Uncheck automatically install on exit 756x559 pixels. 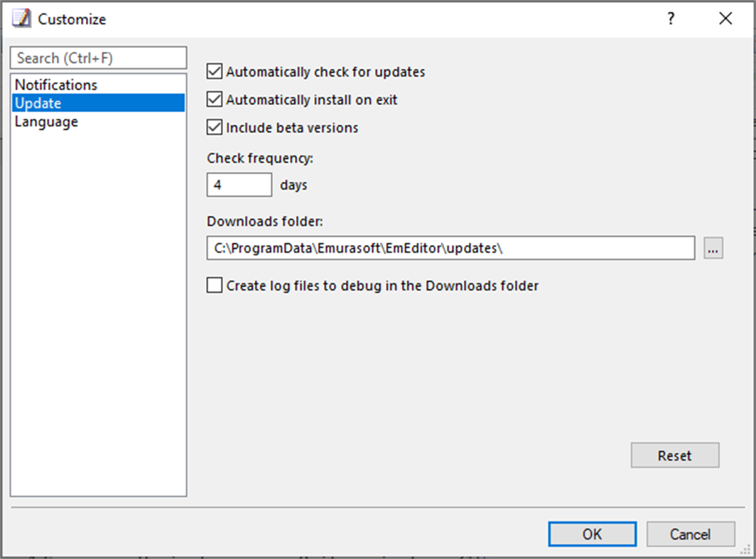tap(213, 99)
